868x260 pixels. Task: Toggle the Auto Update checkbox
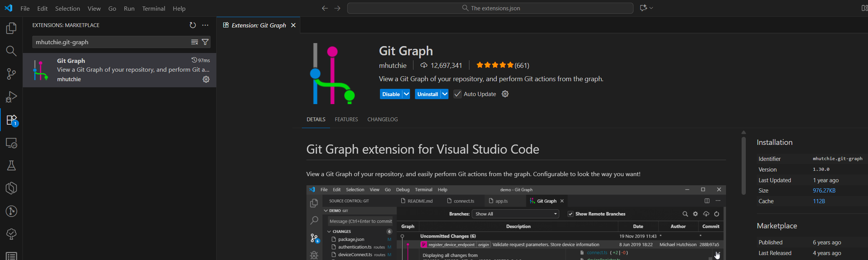pos(457,94)
